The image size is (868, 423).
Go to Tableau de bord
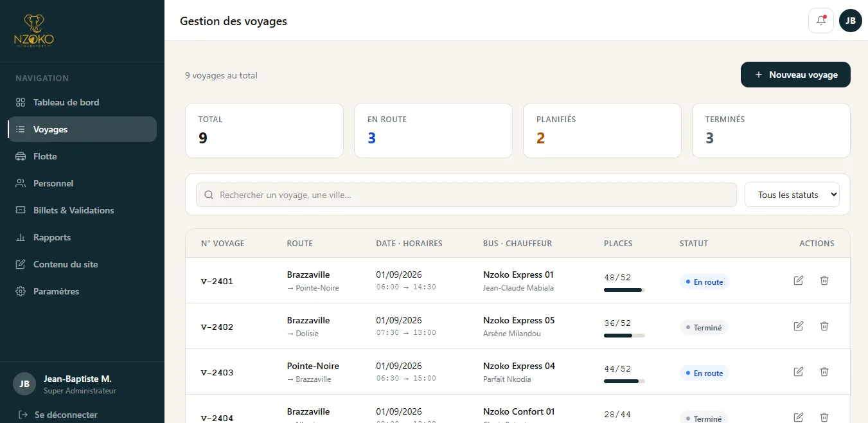[x=82, y=102]
